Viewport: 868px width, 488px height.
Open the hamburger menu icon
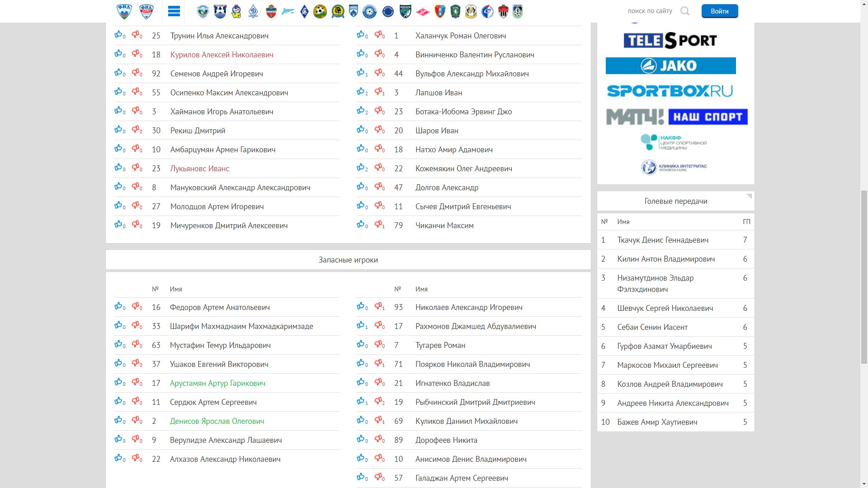[174, 11]
